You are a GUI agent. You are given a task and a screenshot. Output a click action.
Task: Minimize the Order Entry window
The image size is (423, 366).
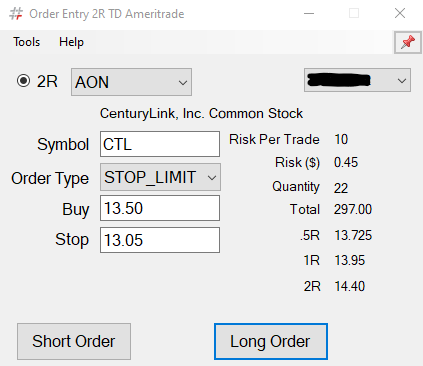point(309,14)
